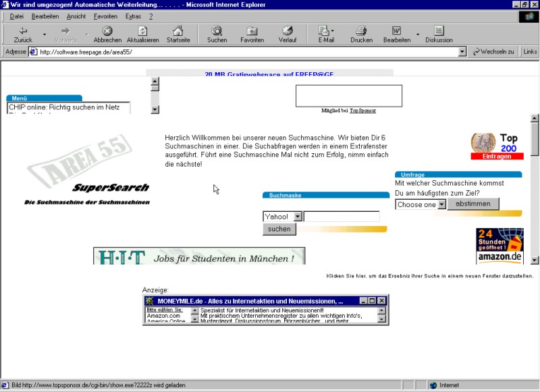Click the Internet Explorer title bar icon
Screen dimensions: 540x392
coord(5,5)
